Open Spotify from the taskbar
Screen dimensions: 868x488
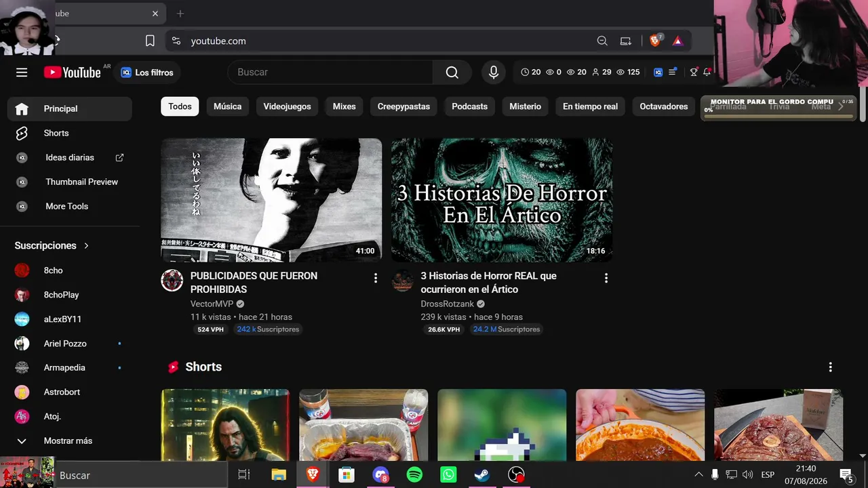414,475
